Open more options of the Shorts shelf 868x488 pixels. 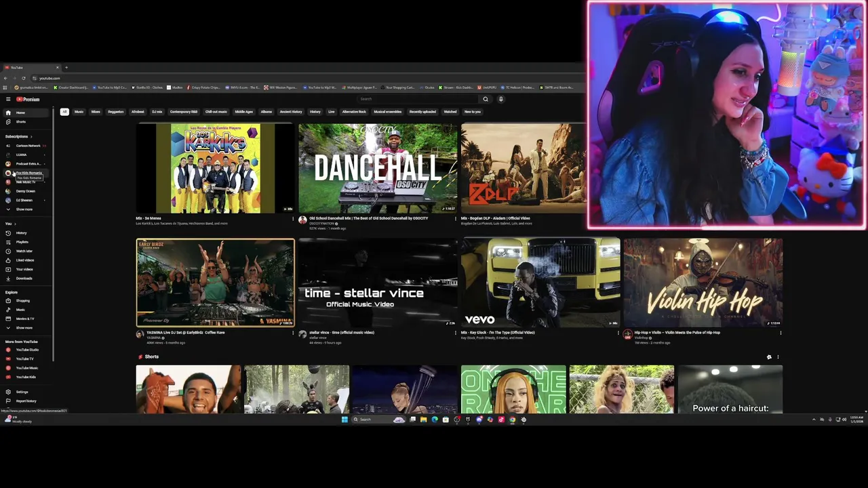[x=778, y=357]
